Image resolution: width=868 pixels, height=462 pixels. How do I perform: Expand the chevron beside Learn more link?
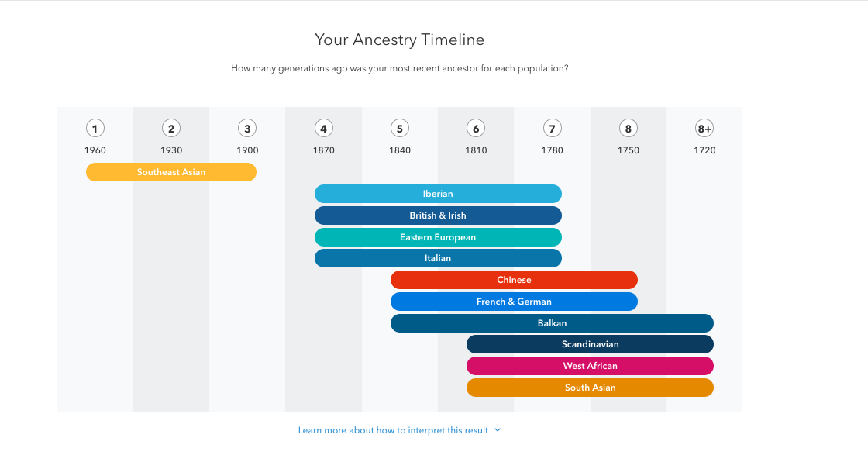point(498,430)
